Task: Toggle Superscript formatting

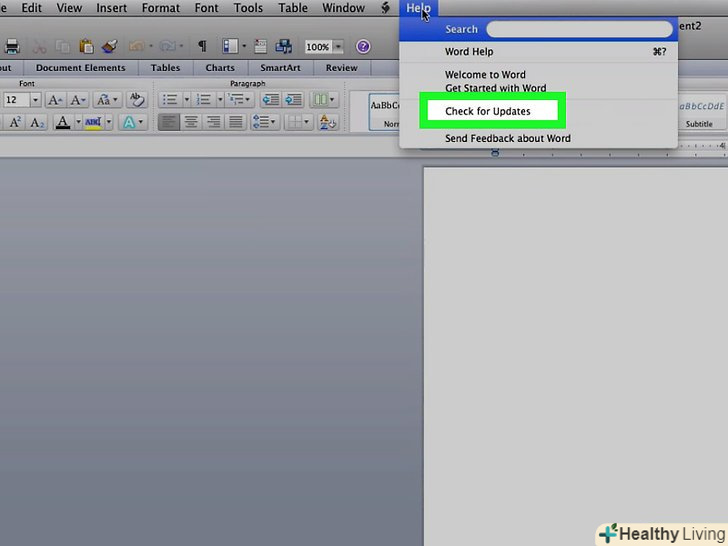Action: tap(15, 123)
